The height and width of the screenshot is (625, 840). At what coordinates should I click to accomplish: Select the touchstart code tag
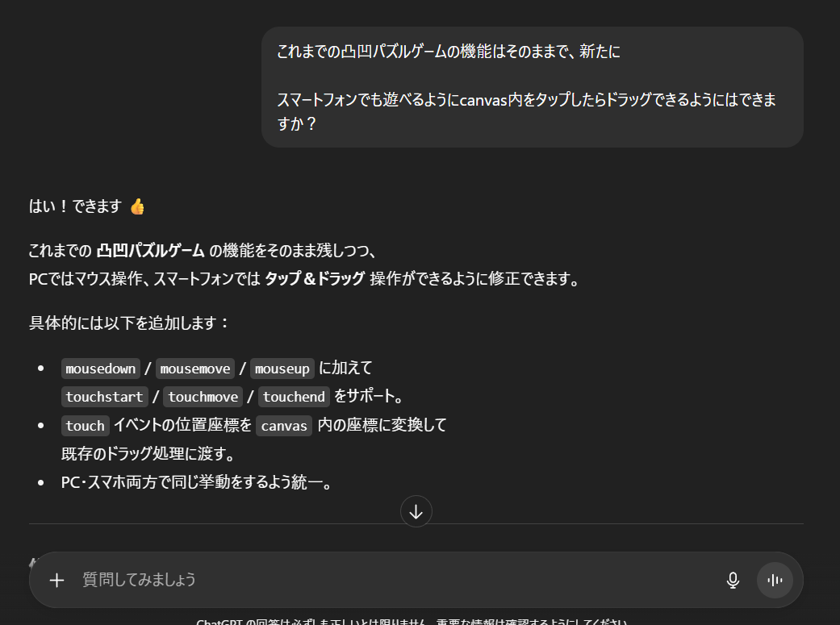(x=104, y=397)
